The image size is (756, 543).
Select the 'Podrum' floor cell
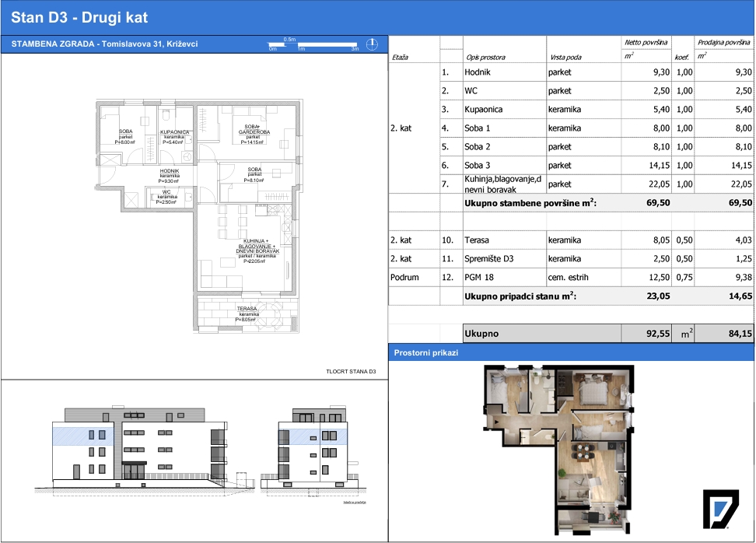pyautogui.click(x=414, y=277)
